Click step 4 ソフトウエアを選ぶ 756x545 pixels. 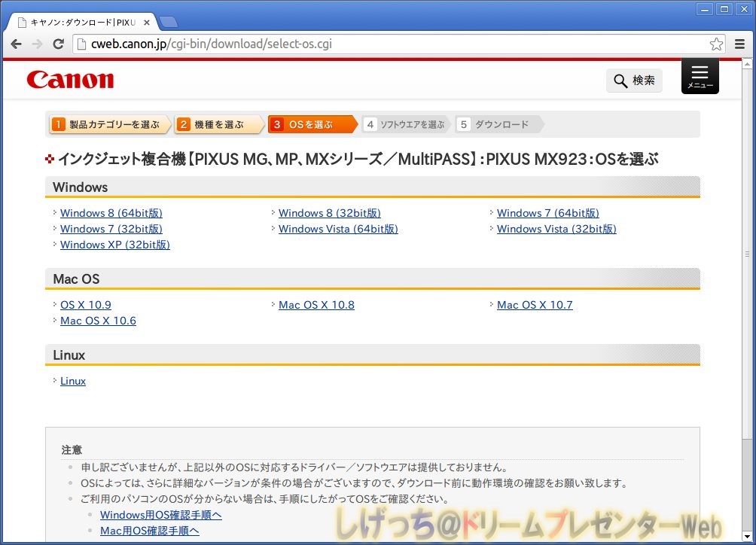pos(406,124)
